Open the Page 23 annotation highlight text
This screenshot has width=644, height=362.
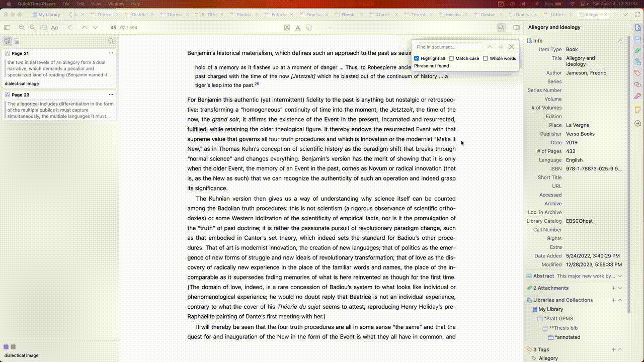[59, 110]
